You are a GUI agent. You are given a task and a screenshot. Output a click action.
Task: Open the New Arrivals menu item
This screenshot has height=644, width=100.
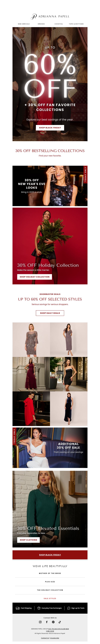pos(24,24)
